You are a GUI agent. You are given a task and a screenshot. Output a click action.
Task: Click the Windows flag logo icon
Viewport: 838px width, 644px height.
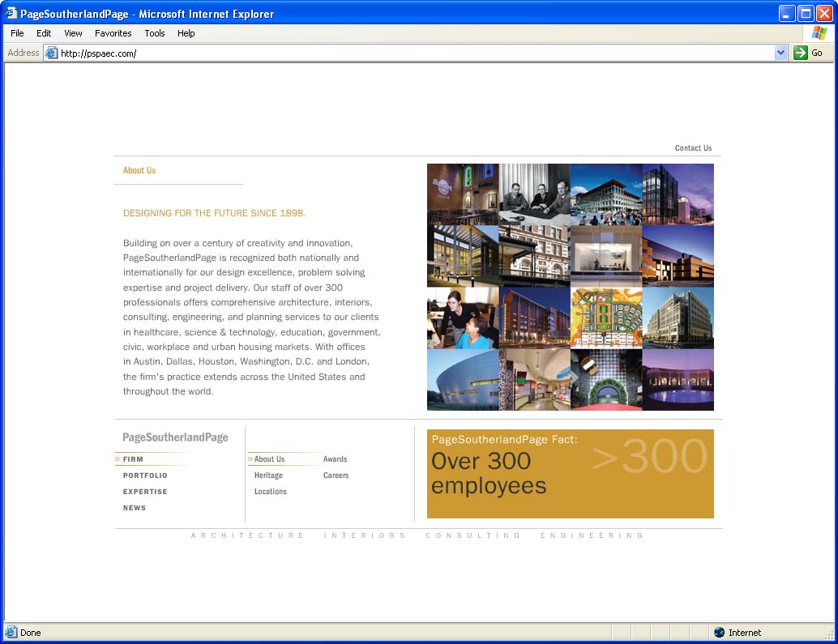819,33
